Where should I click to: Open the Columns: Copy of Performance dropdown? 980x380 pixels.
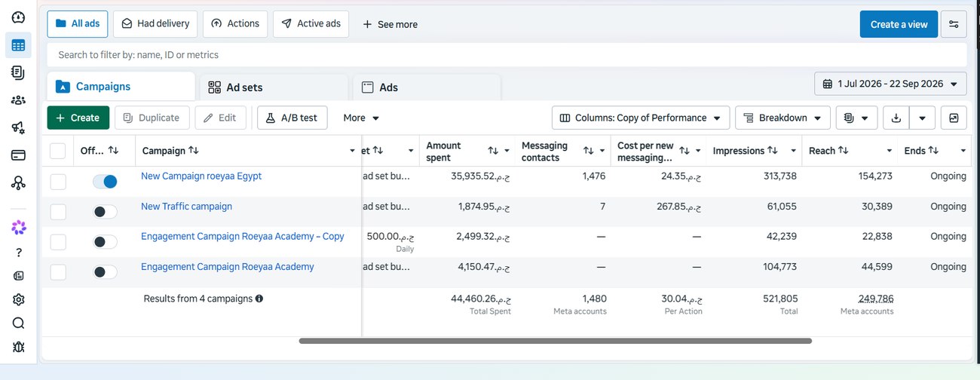pyautogui.click(x=641, y=118)
